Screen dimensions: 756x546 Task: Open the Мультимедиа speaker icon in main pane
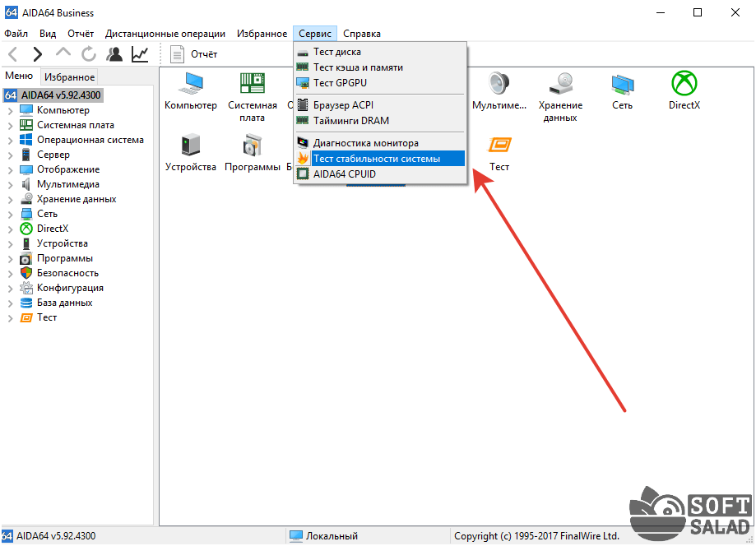499,91
